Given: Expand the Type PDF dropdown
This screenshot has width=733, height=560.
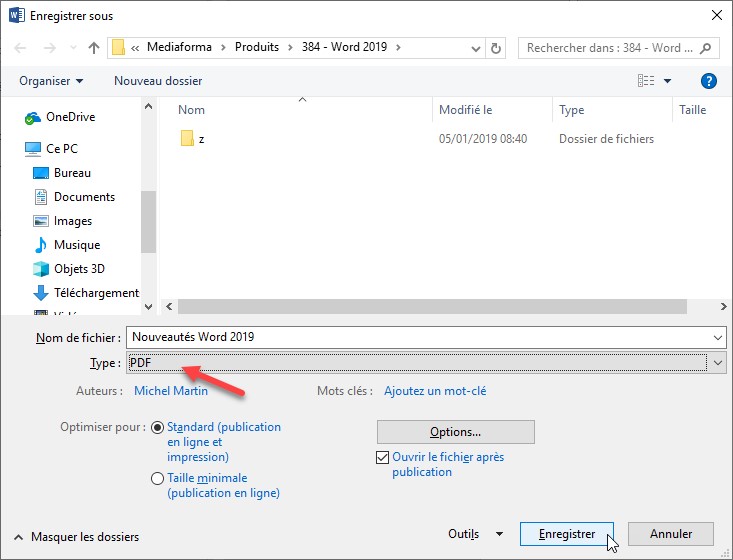Looking at the screenshot, I should pyautogui.click(x=717, y=363).
